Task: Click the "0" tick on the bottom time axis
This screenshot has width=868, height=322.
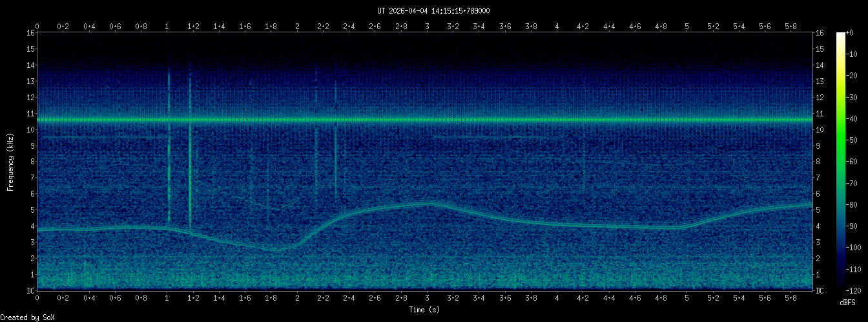Action: [37, 298]
